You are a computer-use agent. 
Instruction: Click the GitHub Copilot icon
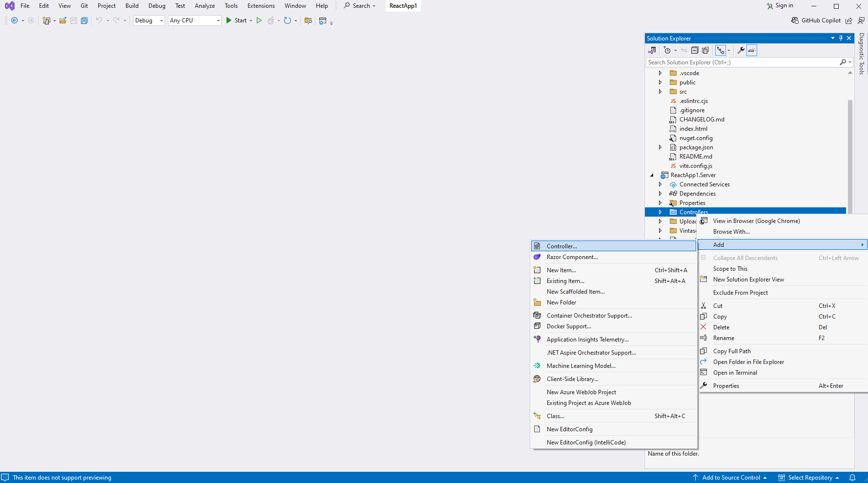point(795,20)
